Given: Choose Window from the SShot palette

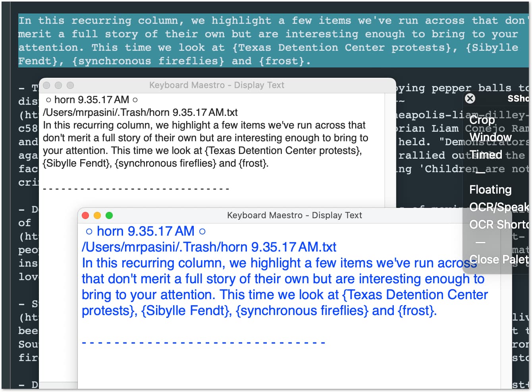Looking at the screenshot, I should [490, 137].
